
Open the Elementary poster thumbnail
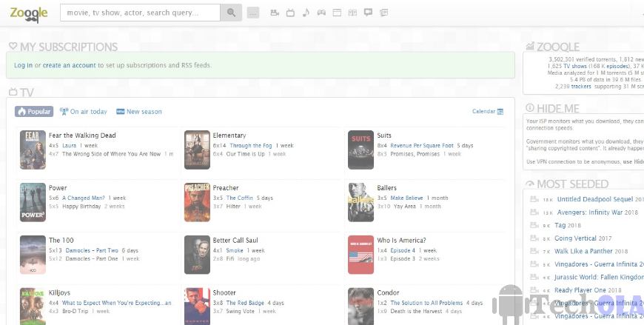(x=197, y=150)
